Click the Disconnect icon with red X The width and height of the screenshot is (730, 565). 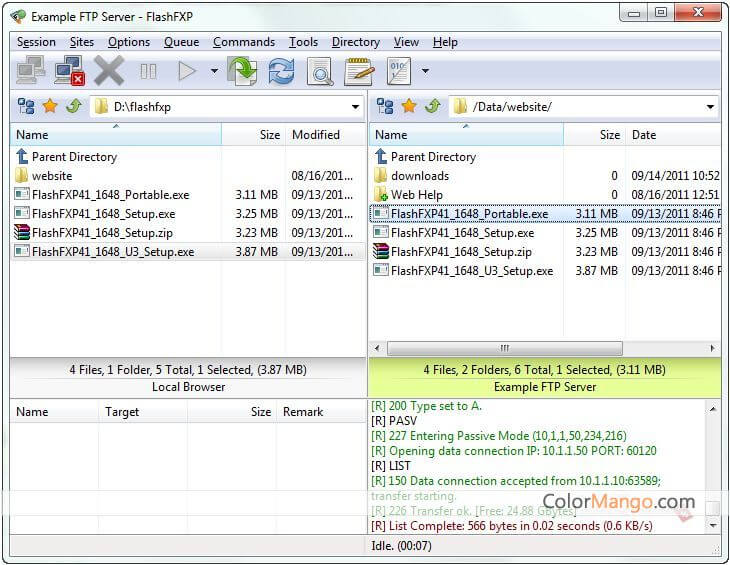tap(69, 71)
